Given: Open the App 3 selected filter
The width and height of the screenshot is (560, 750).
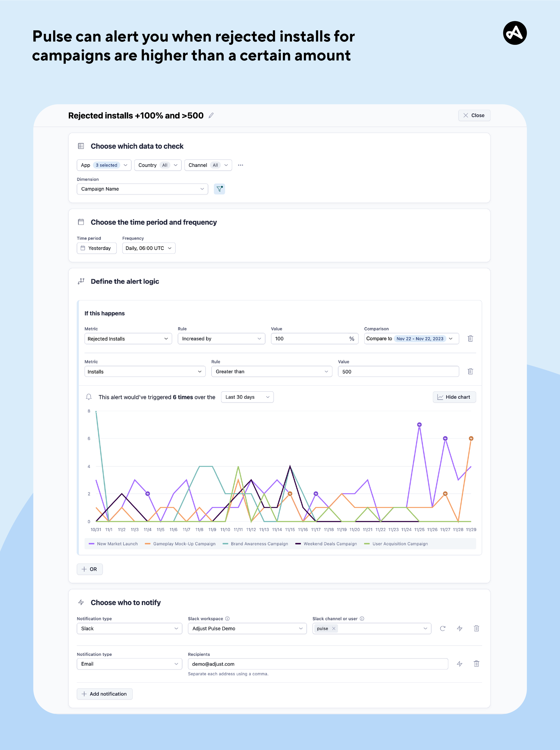Looking at the screenshot, I should [x=104, y=165].
